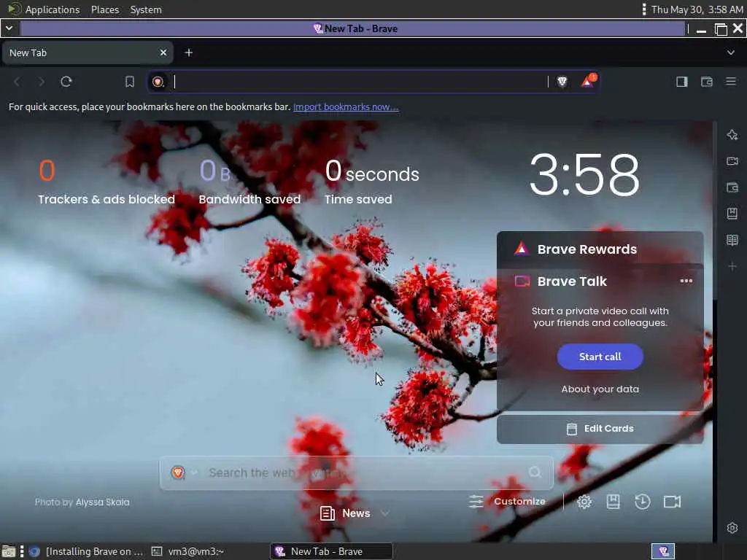Open Leo AI star icon in sidebar
This screenshot has height=560, width=747.
click(x=732, y=135)
